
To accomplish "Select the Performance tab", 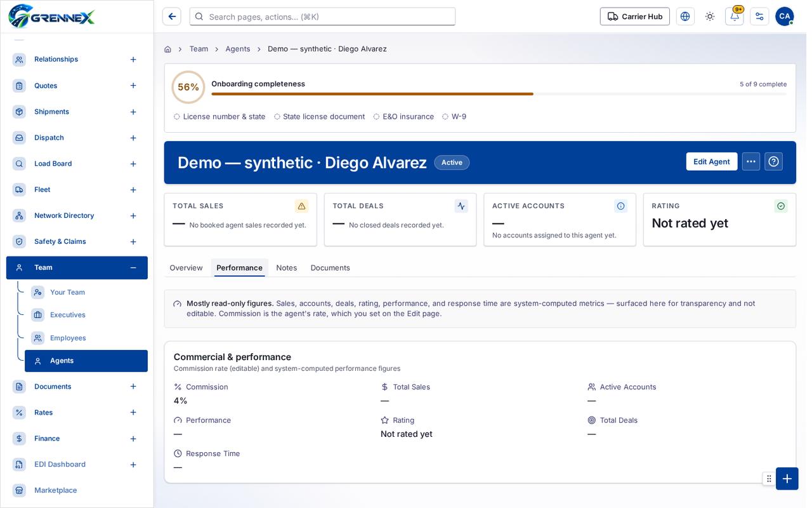I will (239, 267).
